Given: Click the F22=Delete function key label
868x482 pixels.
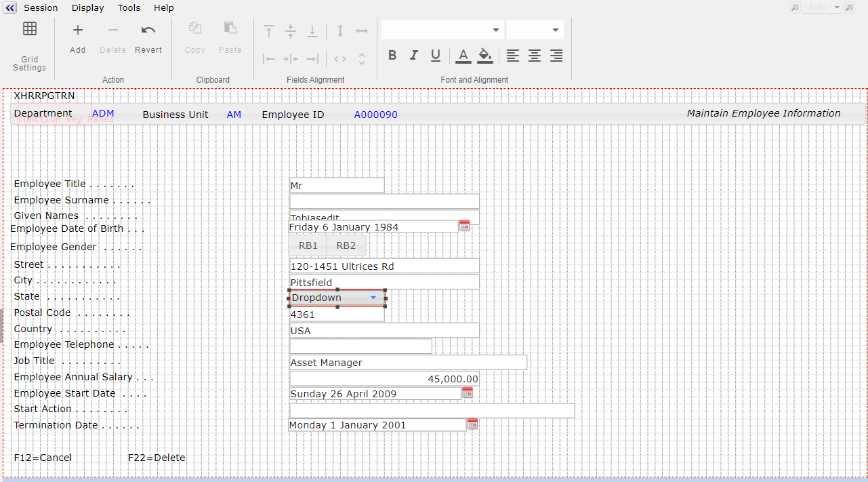Looking at the screenshot, I should click(x=157, y=458).
